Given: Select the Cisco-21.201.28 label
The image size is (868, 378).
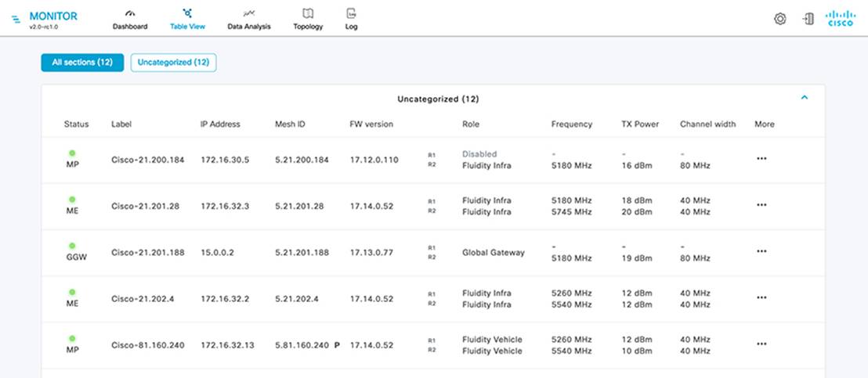Looking at the screenshot, I should tap(145, 206).
